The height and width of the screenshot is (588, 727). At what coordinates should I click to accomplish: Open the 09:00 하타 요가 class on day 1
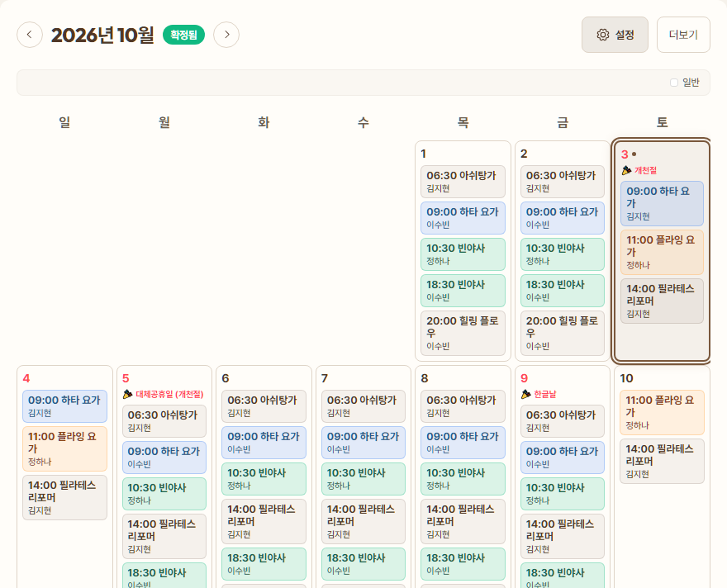click(463, 218)
